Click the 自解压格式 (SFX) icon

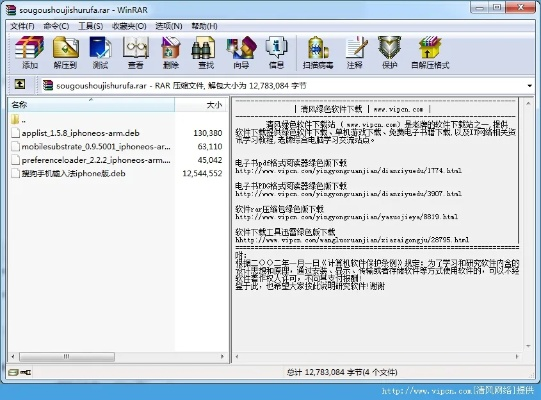tap(430, 52)
